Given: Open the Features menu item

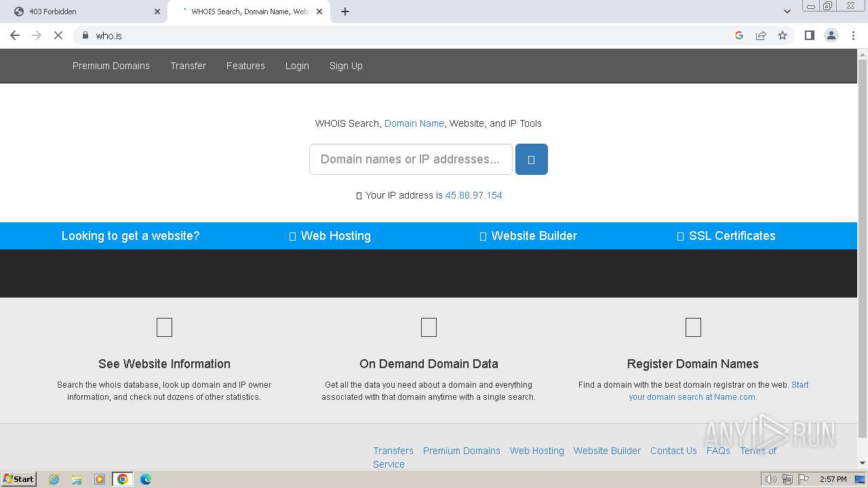Looking at the screenshot, I should pyautogui.click(x=245, y=66).
